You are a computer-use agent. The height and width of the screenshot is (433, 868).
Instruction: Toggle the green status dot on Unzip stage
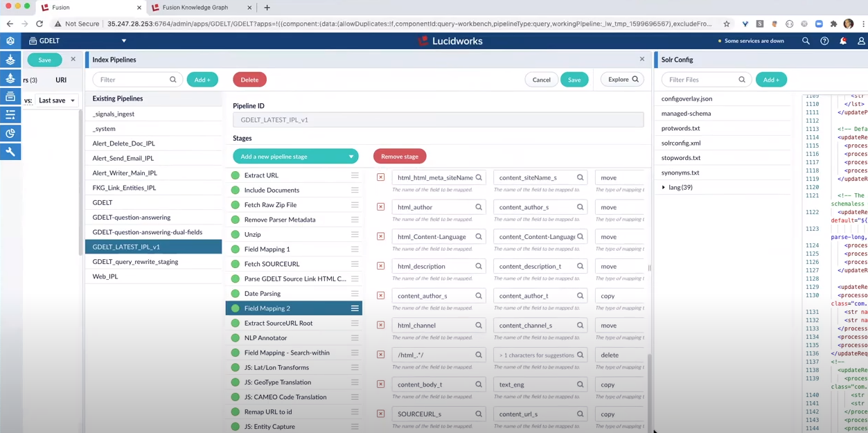[236, 234]
